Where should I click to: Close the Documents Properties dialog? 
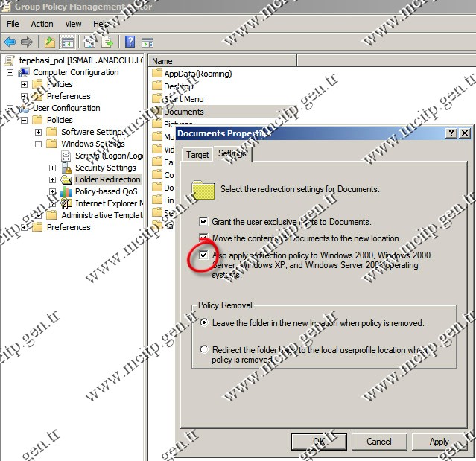click(465, 133)
